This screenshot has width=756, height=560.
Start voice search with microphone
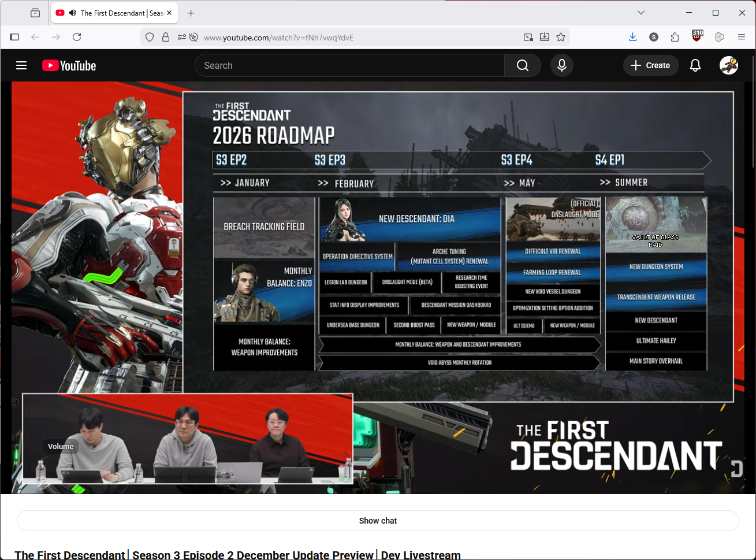(562, 65)
